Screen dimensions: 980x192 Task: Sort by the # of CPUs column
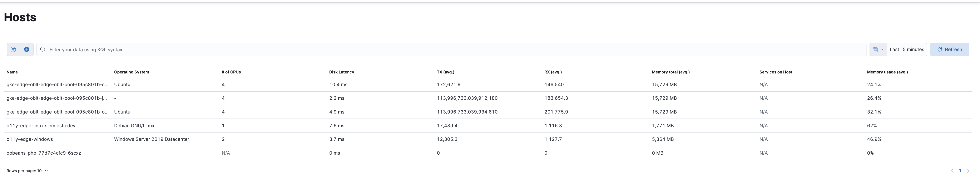[231, 72]
